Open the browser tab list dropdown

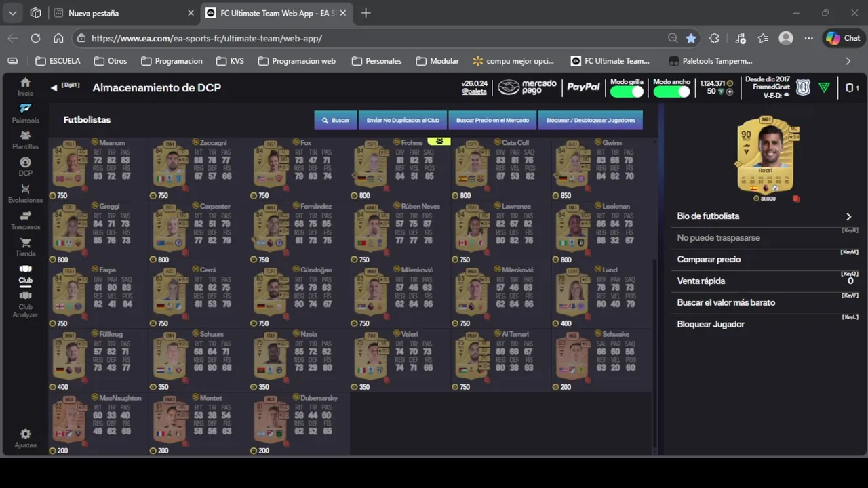12,13
